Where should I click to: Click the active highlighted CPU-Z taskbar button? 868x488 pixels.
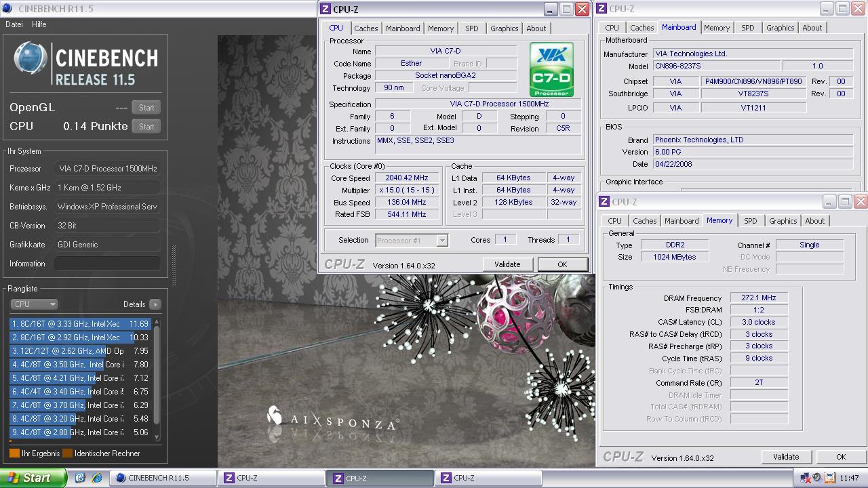point(380,478)
